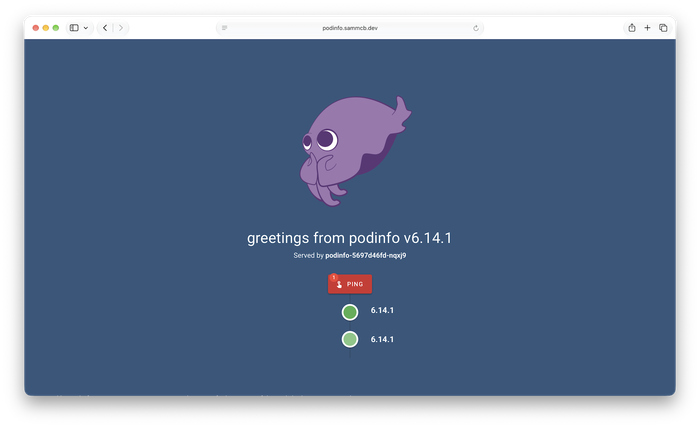
Task: Go forward with the browser forward arrow
Action: [121, 28]
